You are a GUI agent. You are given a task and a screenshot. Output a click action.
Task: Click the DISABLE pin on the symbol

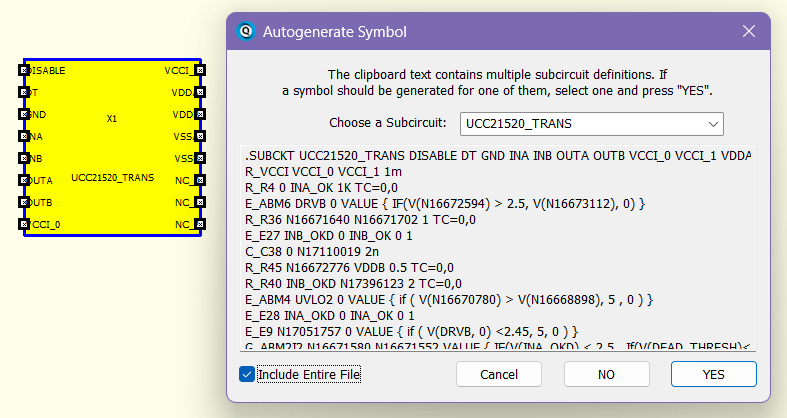click(24, 71)
